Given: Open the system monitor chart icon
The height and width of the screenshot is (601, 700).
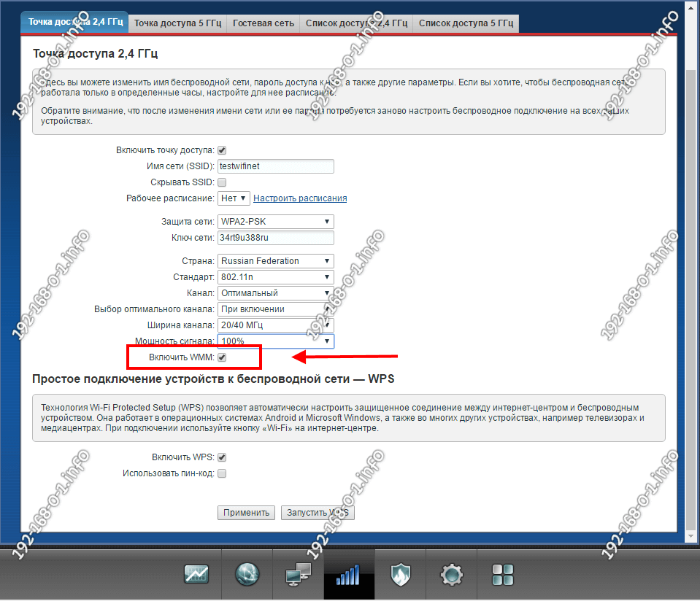Looking at the screenshot, I should pyautogui.click(x=196, y=574).
